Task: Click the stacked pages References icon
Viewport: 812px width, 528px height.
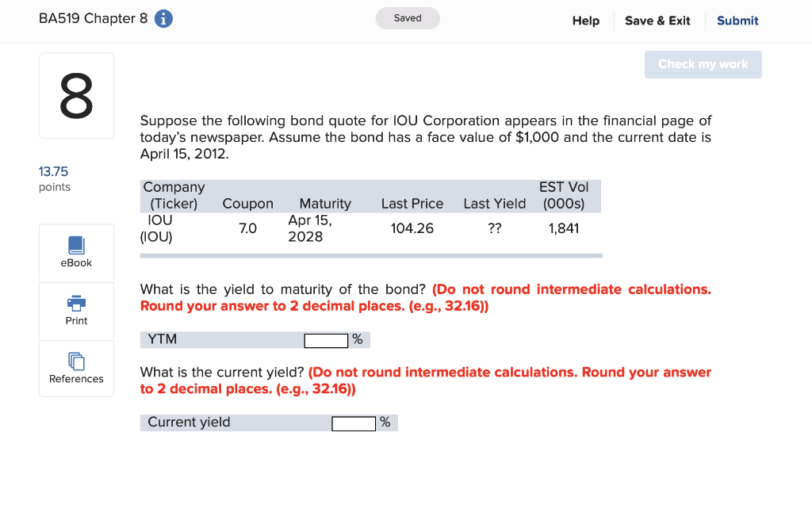Action: [x=76, y=362]
